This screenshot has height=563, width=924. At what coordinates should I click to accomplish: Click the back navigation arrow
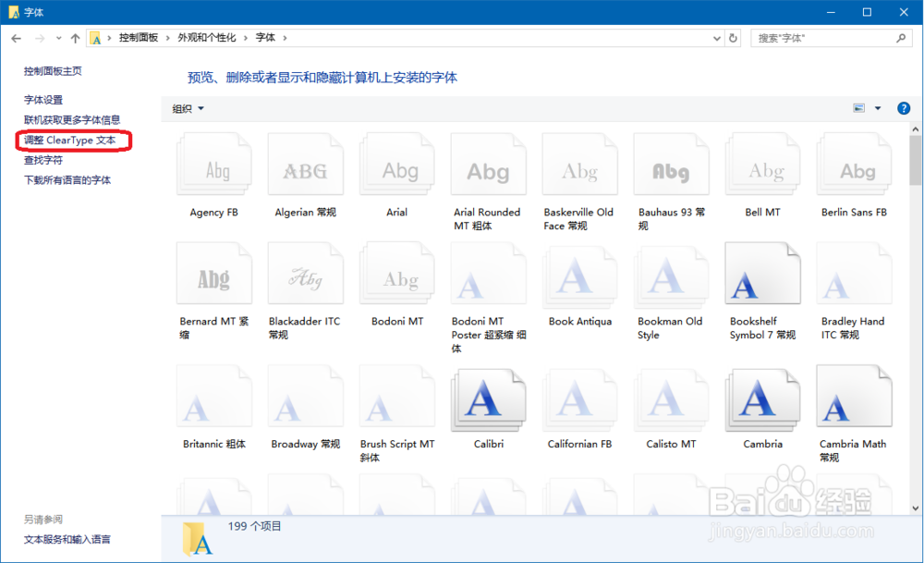[16, 38]
